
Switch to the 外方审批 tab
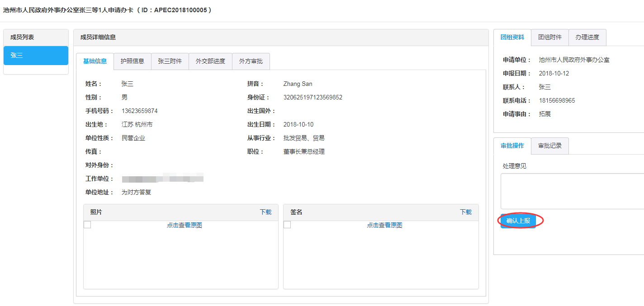[x=251, y=61]
